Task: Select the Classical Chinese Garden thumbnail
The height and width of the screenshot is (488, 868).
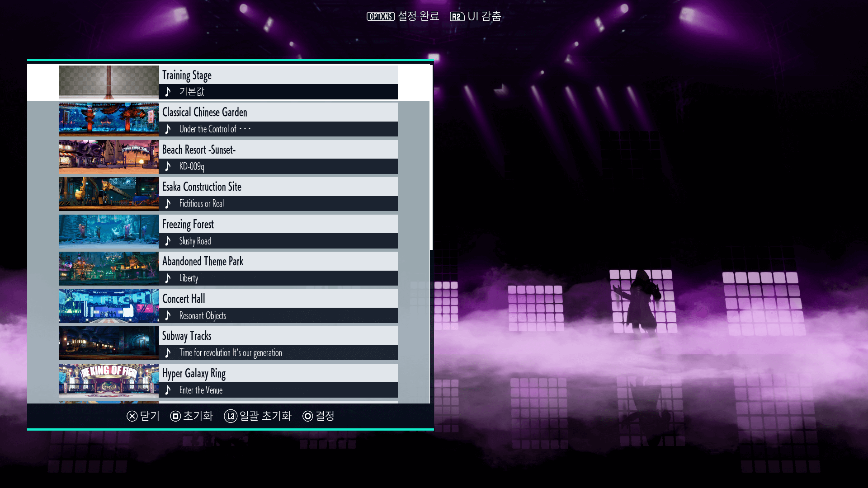Action: tap(109, 119)
